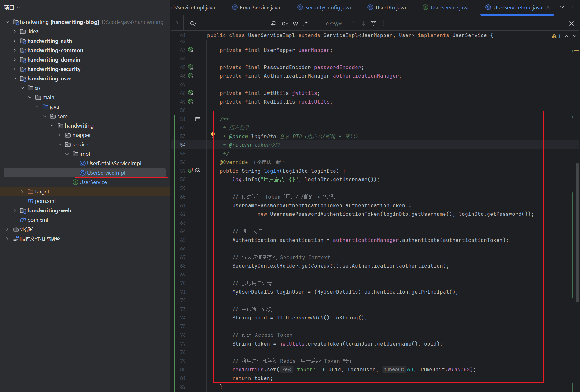
Task: Expand the mapper package
Action: (x=60, y=135)
